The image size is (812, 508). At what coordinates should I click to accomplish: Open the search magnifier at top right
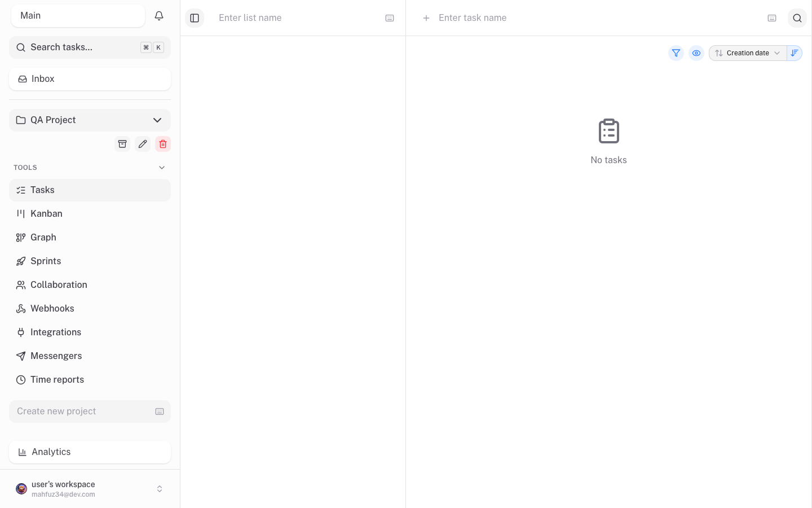pyautogui.click(x=797, y=18)
